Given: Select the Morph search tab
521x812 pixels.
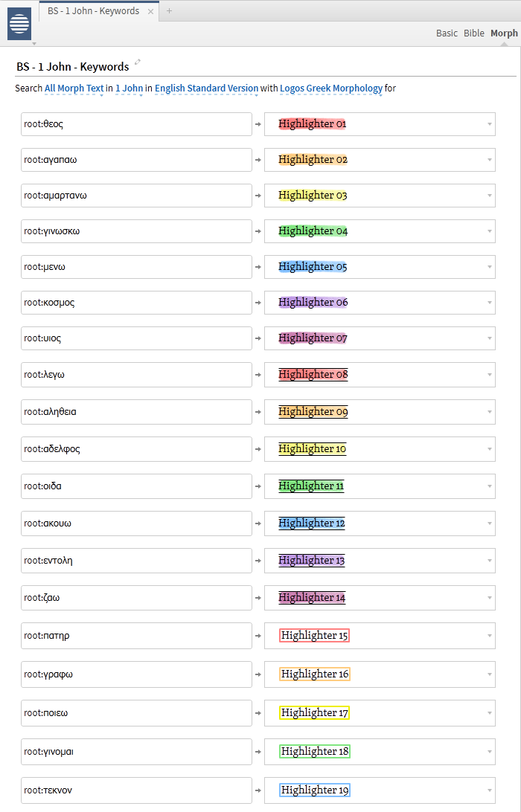Looking at the screenshot, I should (x=504, y=33).
